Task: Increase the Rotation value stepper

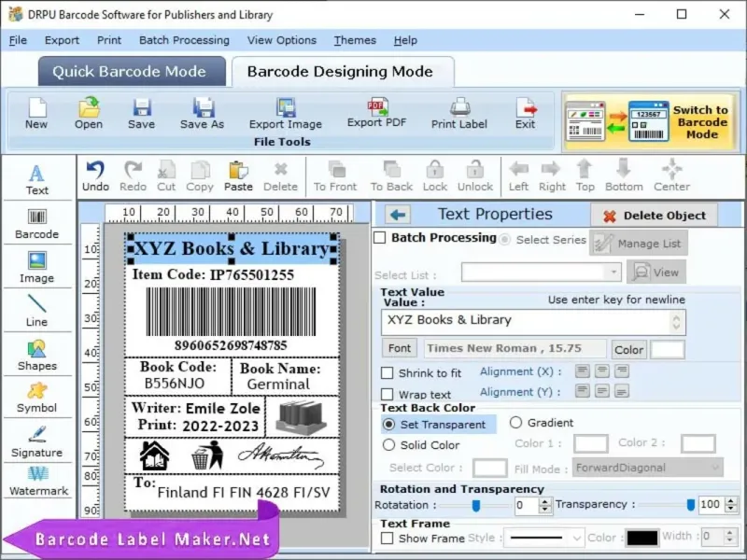Action: [544, 501]
